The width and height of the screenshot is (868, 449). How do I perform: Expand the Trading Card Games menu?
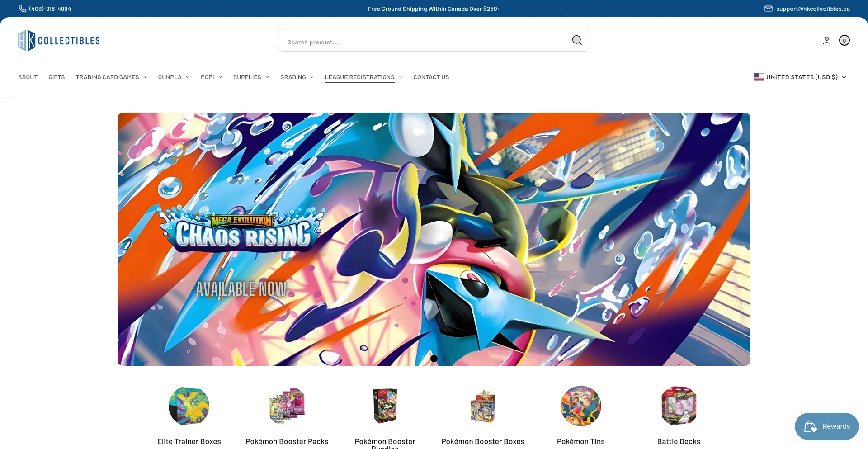pos(112,77)
